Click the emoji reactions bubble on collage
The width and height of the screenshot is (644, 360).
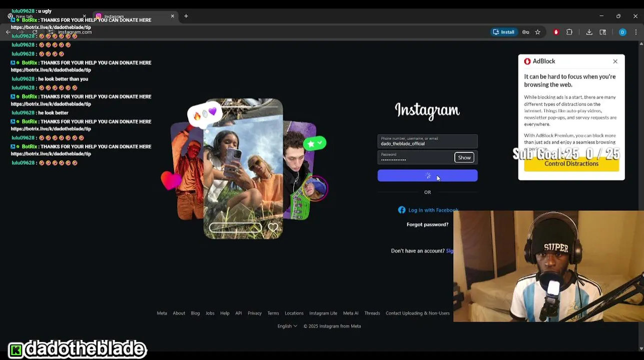pyautogui.click(x=204, y=114)
